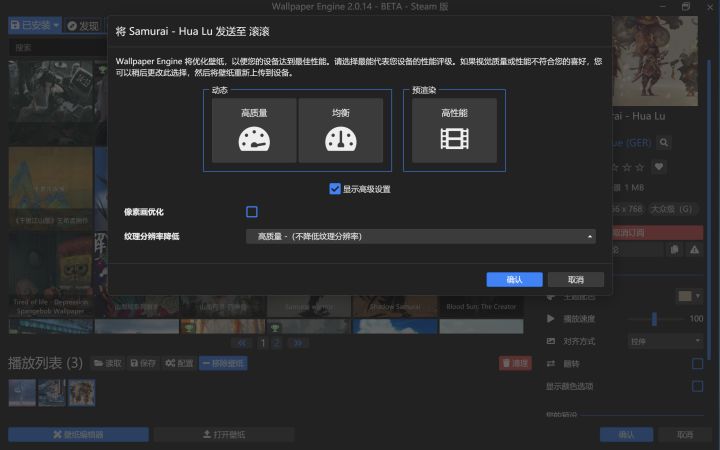Select page 1 in pagination
720x450 pixels.
[263, 343]
